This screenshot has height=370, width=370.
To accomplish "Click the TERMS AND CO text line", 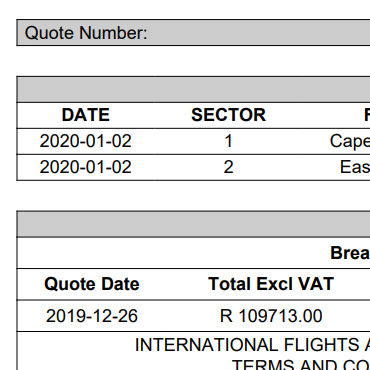I will [x=301, y=365].
